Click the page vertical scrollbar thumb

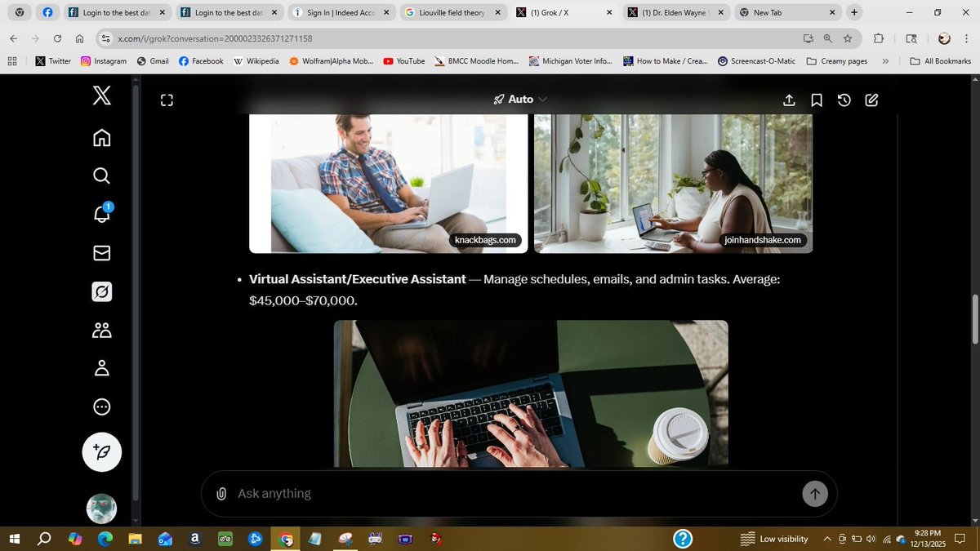coord(973,318)
